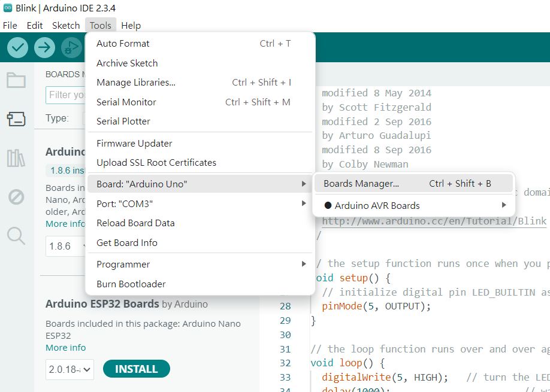Click the Search sidebar icon
This screenshot has height=392, width=550.
16,237
